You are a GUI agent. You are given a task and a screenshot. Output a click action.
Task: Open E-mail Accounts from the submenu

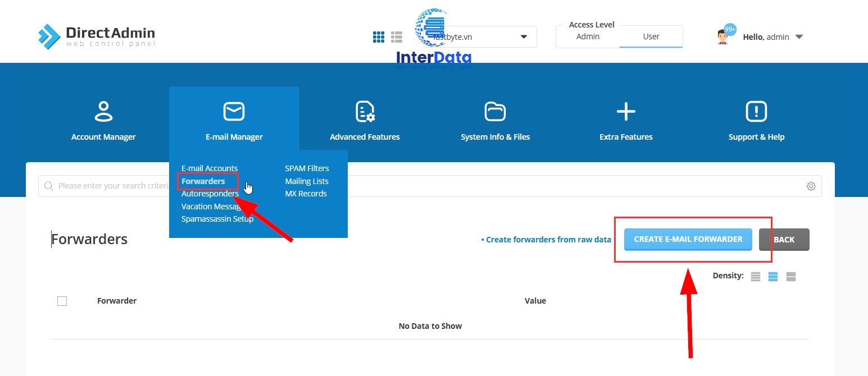210,168
